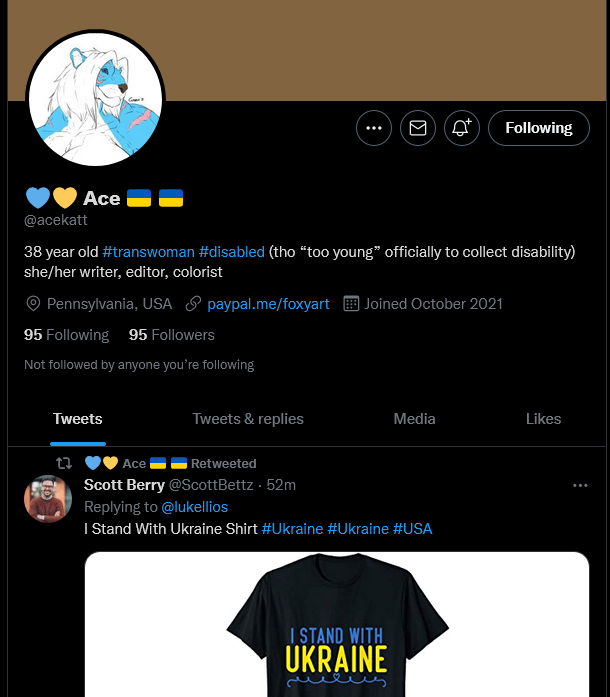
Task: Open the I Stand With Ukraine shirt image
Action: (337, 624)
